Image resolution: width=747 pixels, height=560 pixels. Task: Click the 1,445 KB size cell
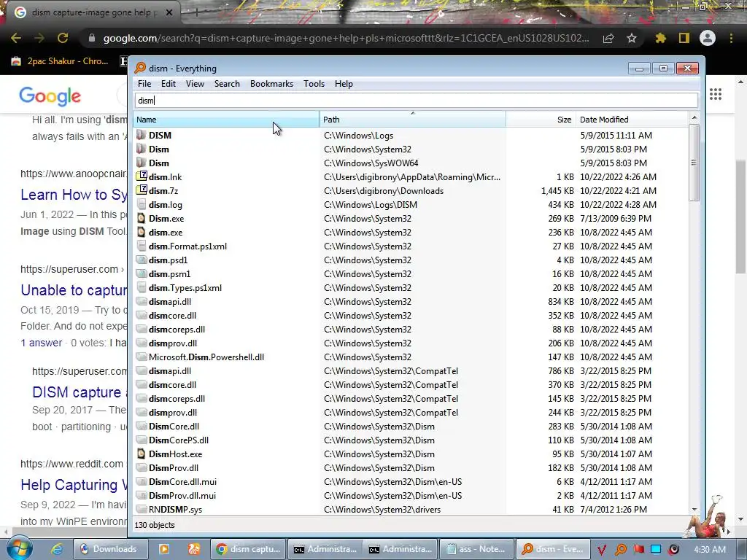tap(557, 190)
